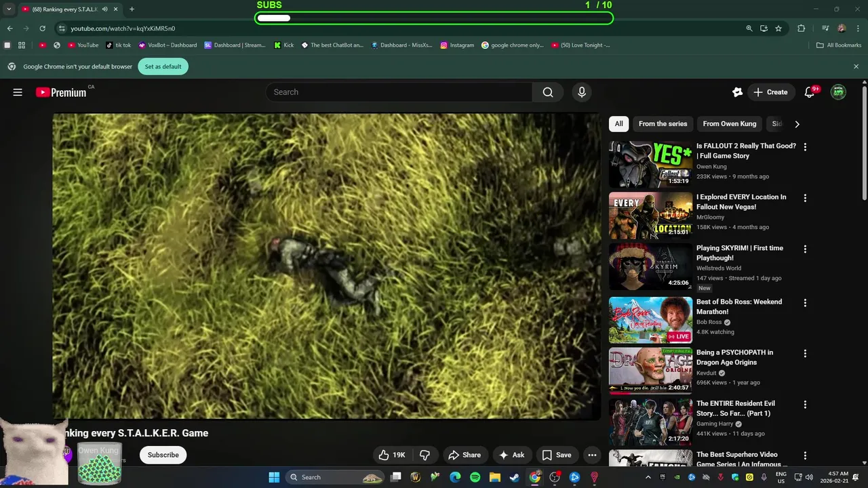The image size is (868, 488).
Task: Open options menu for Dragon Age Origins video
Action: (x=805, y=353)
